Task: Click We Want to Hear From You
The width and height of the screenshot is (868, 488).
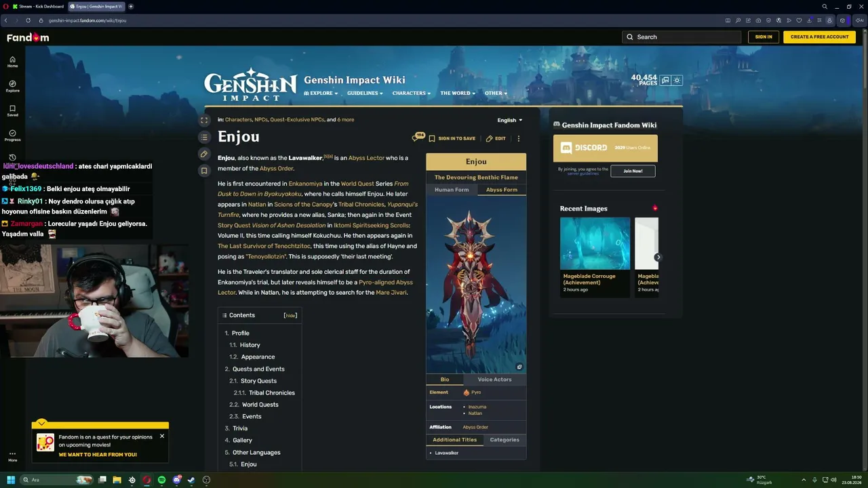Action: click(x=98, y=455)
